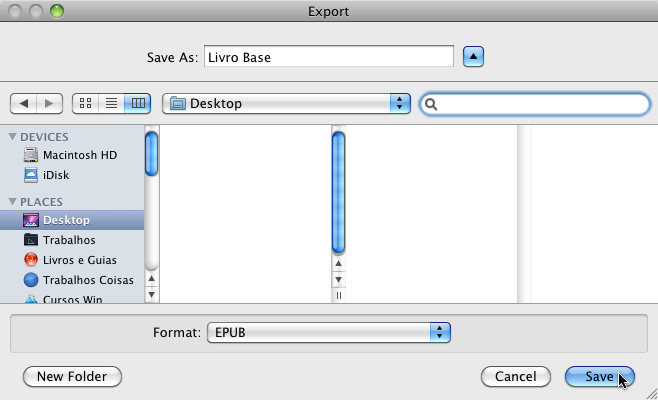
Task: Switch to column view
Action: (x=138, y=103)
